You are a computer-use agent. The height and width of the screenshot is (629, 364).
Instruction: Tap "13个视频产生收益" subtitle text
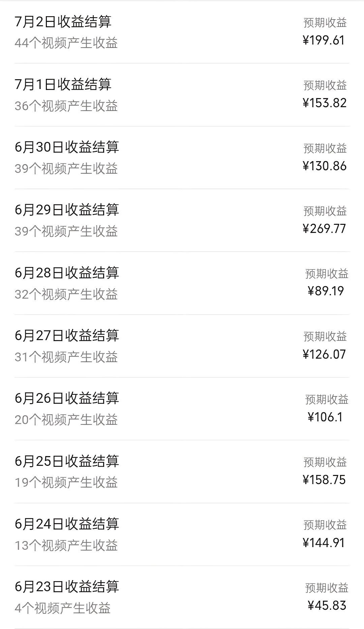click(x=66, y=546)
